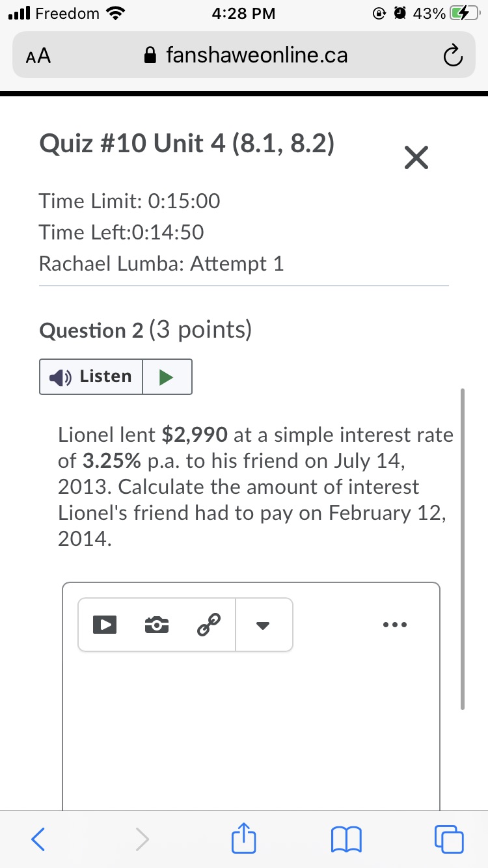Screen dimensions: 488x868
Task: Close the quiz with the X icon
Action: coord(416,158)
